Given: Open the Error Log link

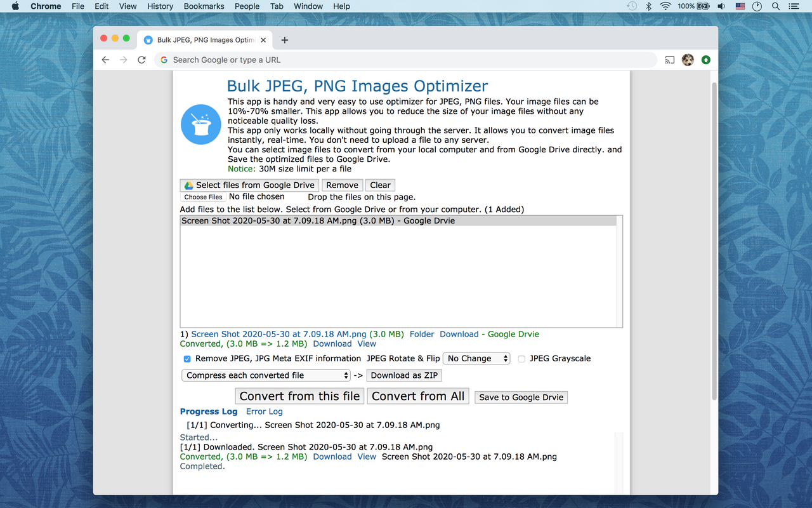Looking at the screenshot, I should point(264,411).
